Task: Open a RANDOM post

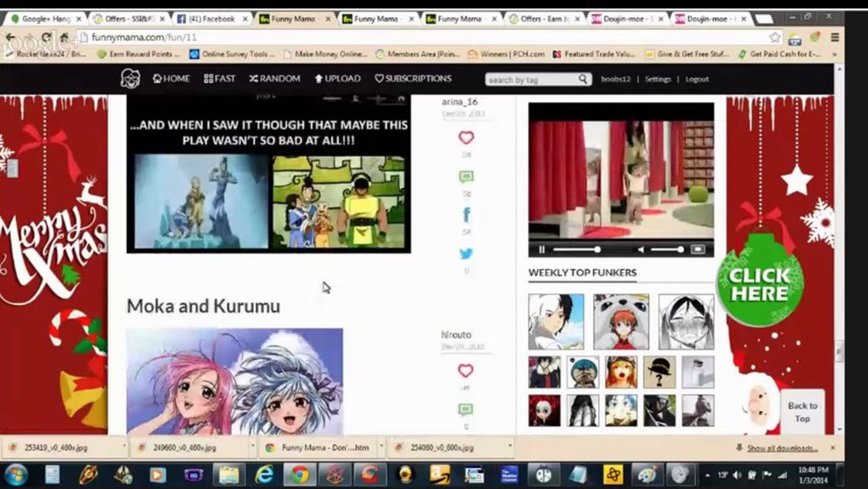Action: pyautogui.click(x=274, y=79)
